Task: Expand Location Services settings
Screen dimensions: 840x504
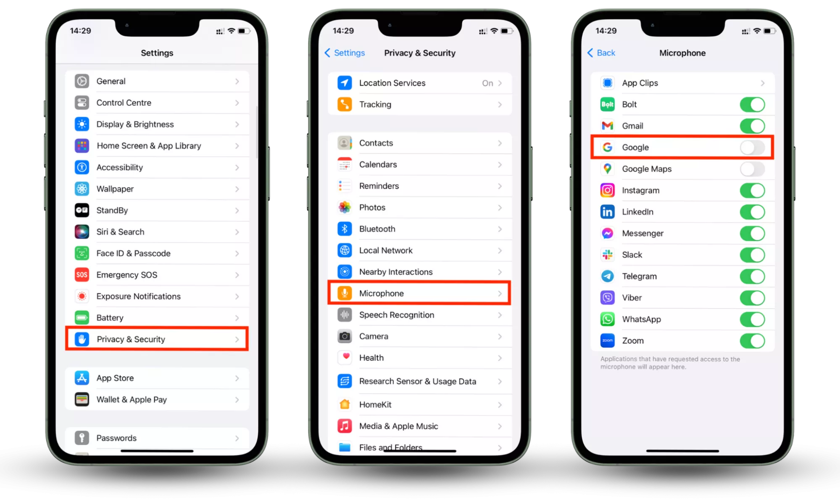Action: (419, 83)
